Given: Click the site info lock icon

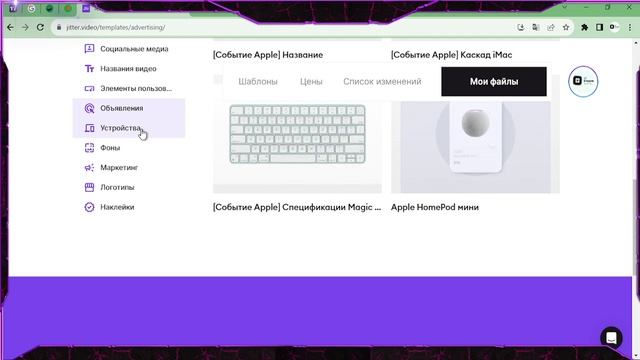Looking at the screenshot, I should pos(59,27).
